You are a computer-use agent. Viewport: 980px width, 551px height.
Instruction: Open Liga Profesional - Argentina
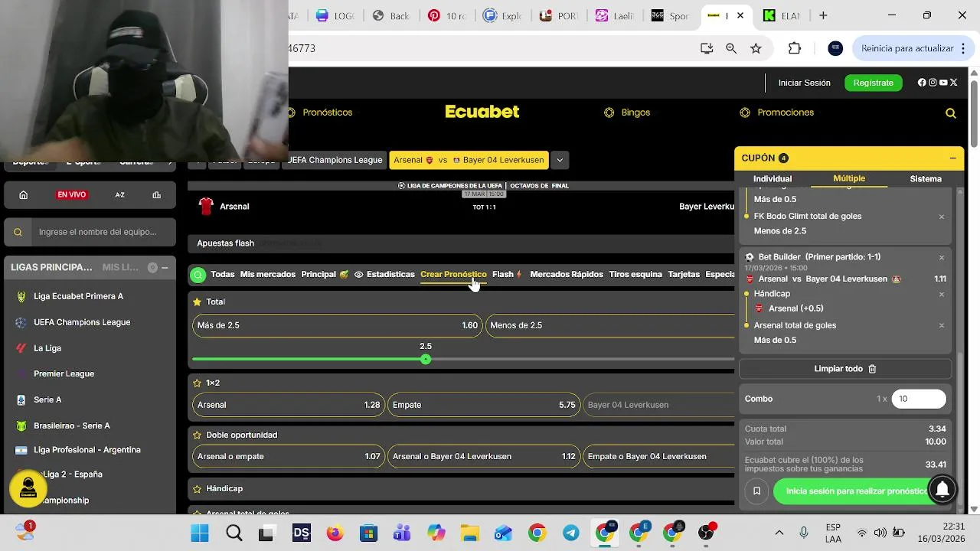coord(87,450)
